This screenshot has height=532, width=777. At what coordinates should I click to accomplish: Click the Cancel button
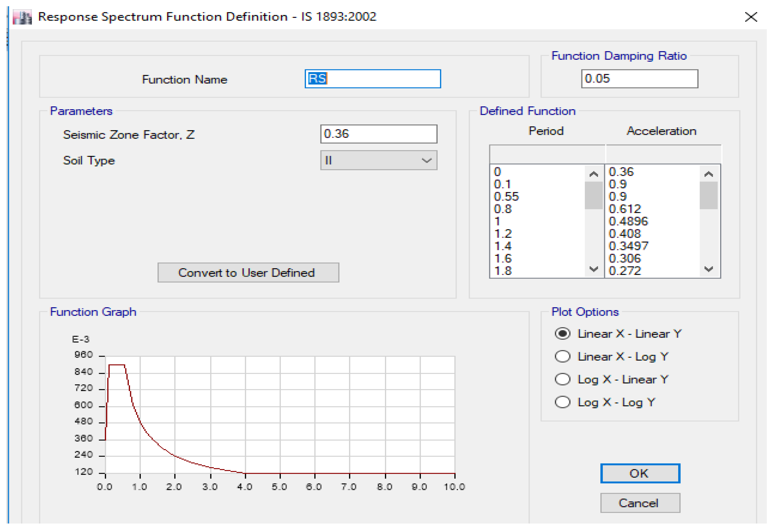[640, 503]
